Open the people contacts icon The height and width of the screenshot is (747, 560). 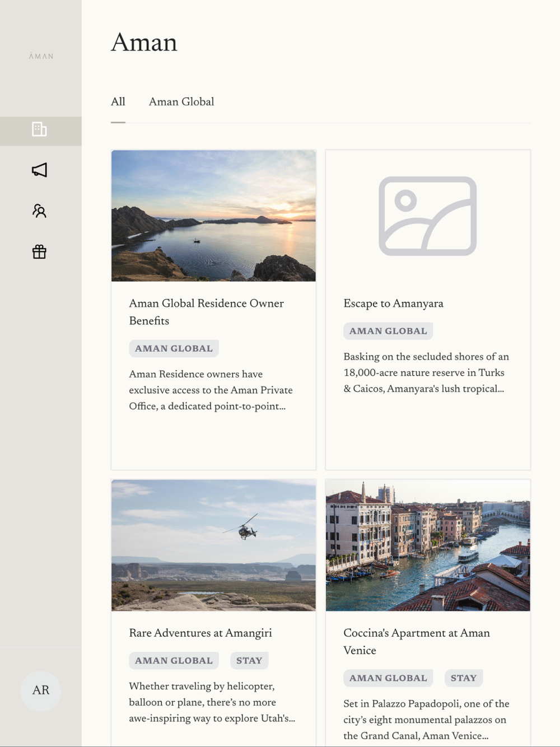pyautogui.click(x=39, y=211)
